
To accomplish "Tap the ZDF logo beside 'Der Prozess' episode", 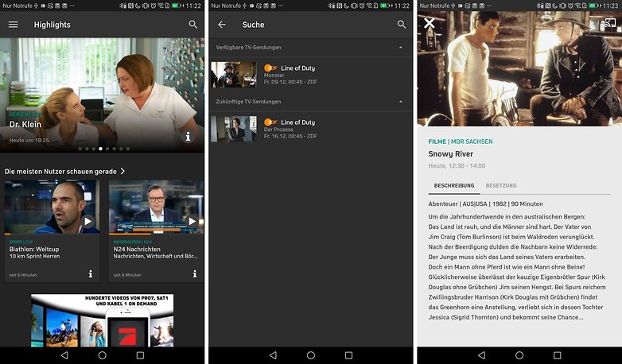I will (270, 122).
